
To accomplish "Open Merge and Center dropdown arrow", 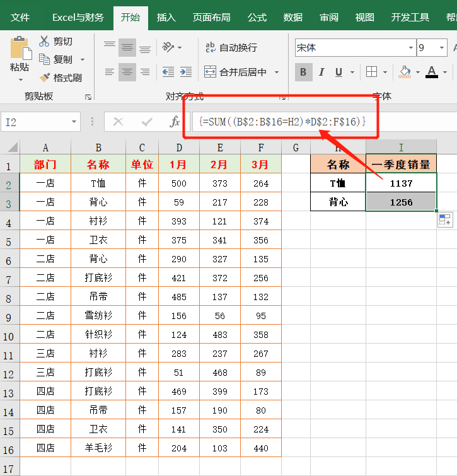I will (x=277, y=73).
